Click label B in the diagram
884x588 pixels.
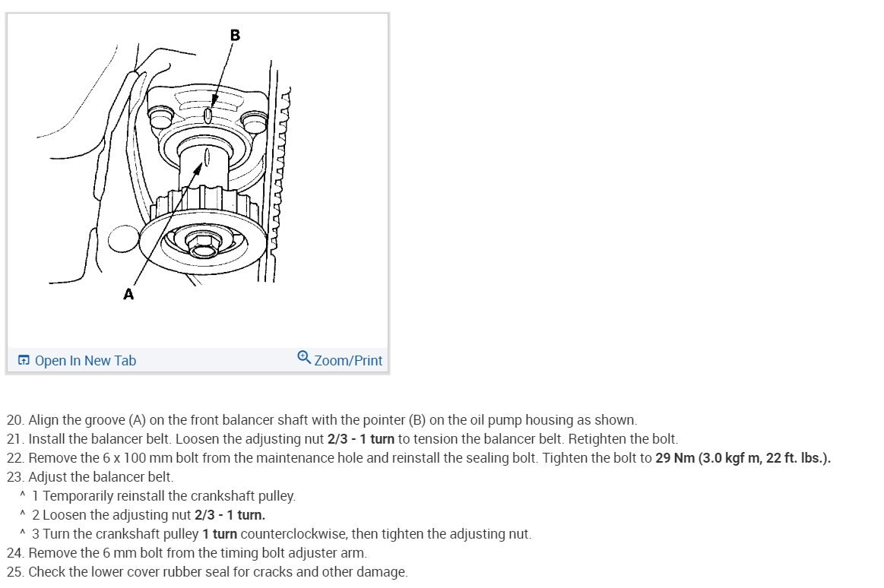[x=235, y=36]
